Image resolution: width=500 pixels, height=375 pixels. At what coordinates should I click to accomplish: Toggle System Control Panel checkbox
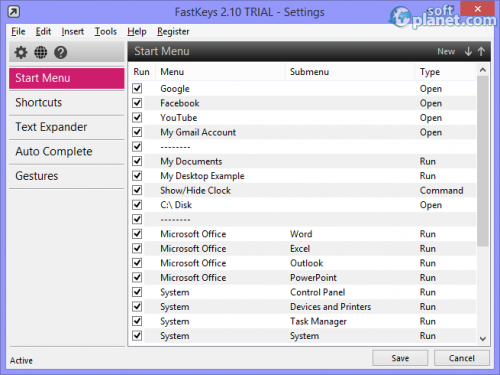[x=137, y=292]
